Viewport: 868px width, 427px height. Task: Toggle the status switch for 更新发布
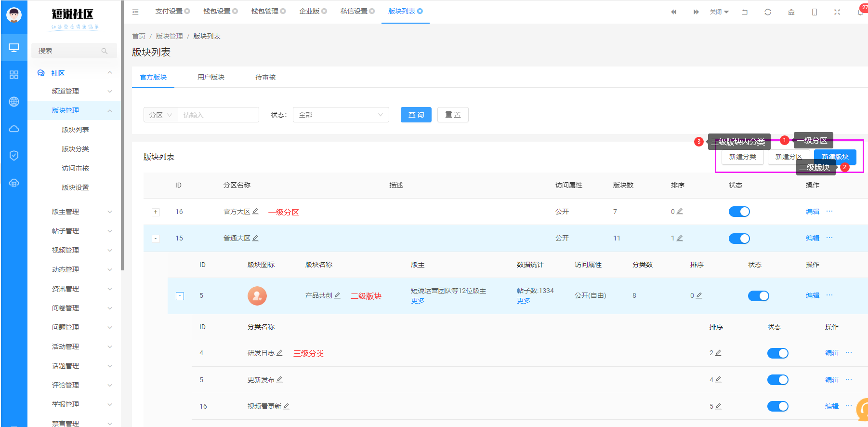click(x=778, y=380)
